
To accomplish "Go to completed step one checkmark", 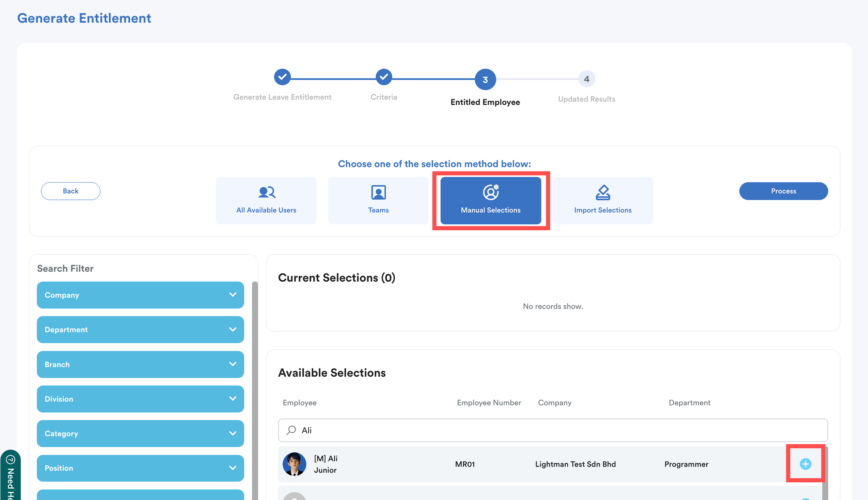I will 282,77.
